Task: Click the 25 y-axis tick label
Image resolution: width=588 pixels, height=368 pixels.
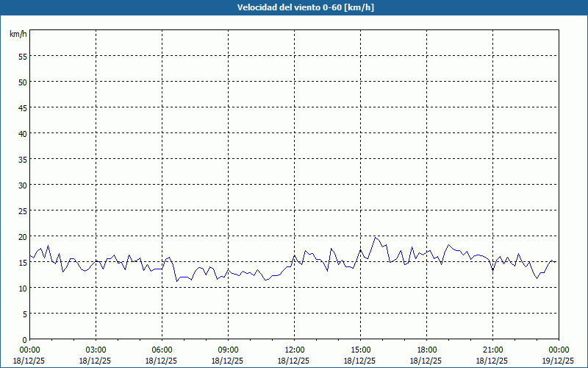Action: click(x=22, y=210)
